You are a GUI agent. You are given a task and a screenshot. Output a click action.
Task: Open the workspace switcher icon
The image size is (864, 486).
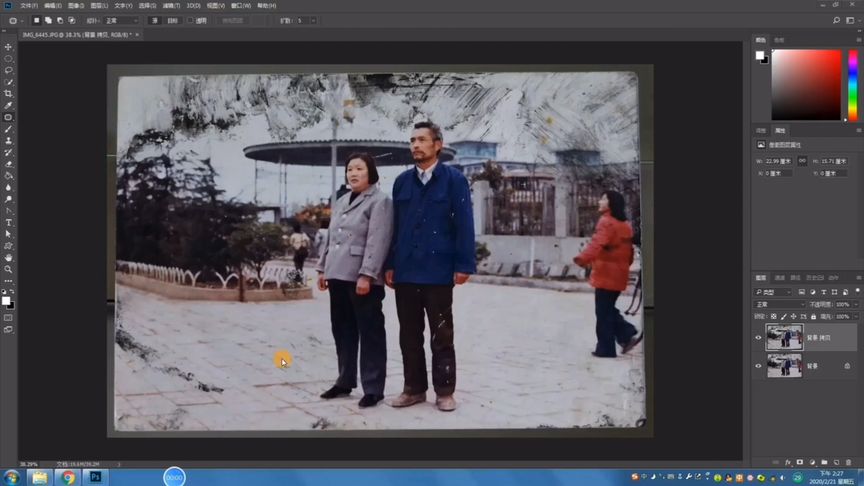pos(850,20)
